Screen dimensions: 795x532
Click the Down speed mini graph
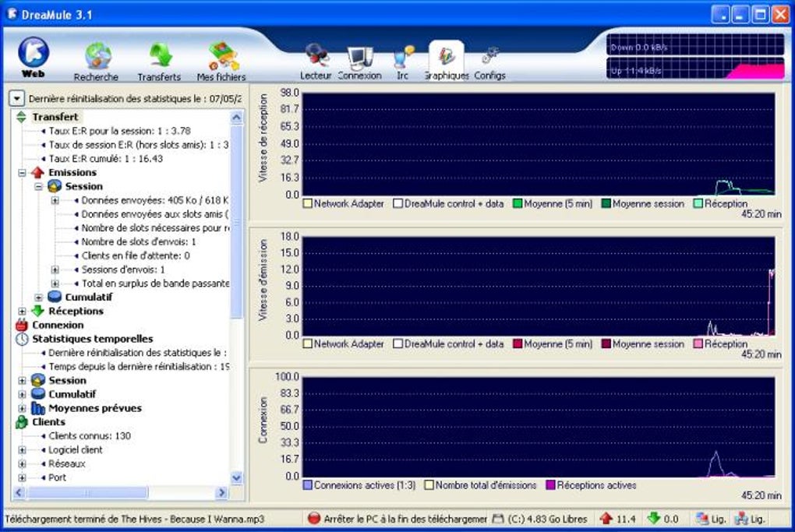pyautogui.click(x=695, y=45)
